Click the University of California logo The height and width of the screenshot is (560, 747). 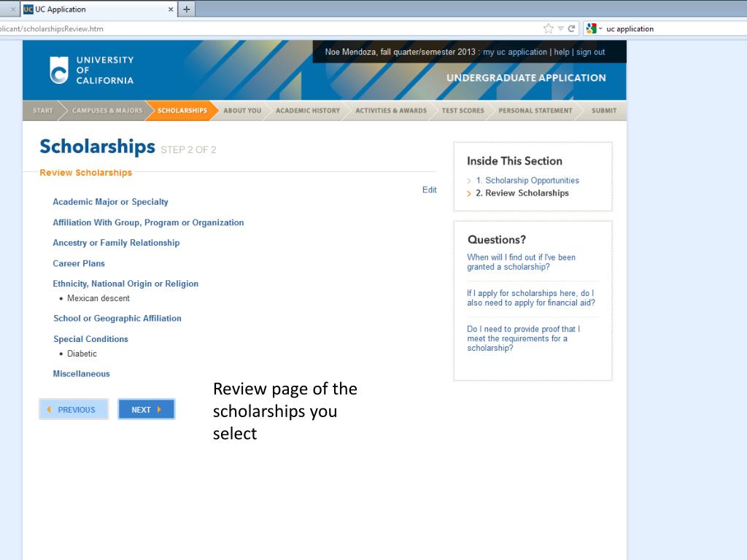click(x=92, y=70)
